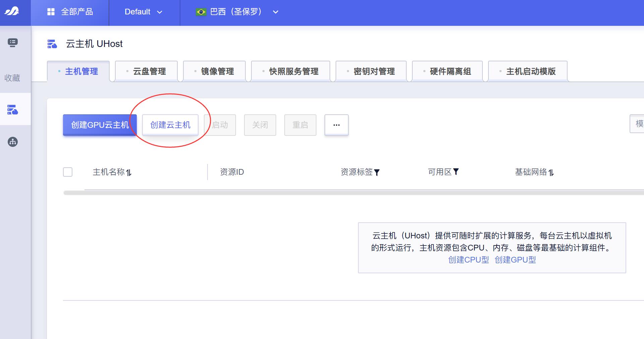This screenshot has height=339, width=644.
Task: Open the 全部产品 grid menu
Action: (x=70, y=12)
